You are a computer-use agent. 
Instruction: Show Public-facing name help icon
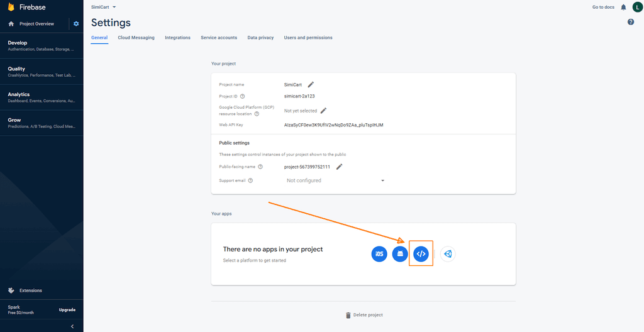tap(260, 167)
